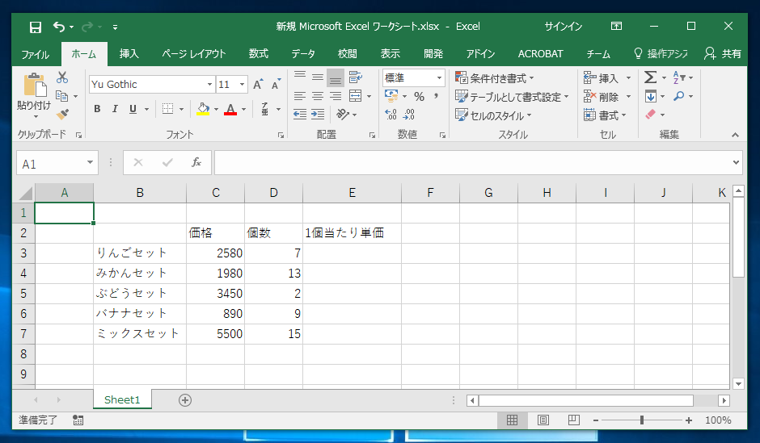Click Increase Font Size icon
This screenshot has width=760, height=443.
(258, 85)
